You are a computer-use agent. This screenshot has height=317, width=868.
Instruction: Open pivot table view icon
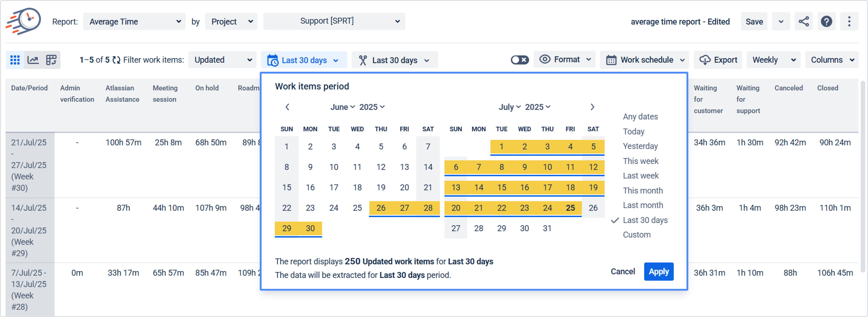tap(51, 60)
